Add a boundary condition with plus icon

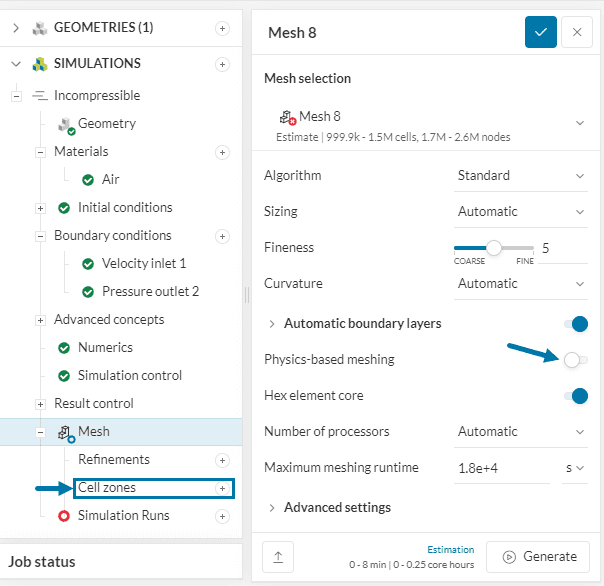[x=222, y=236]
